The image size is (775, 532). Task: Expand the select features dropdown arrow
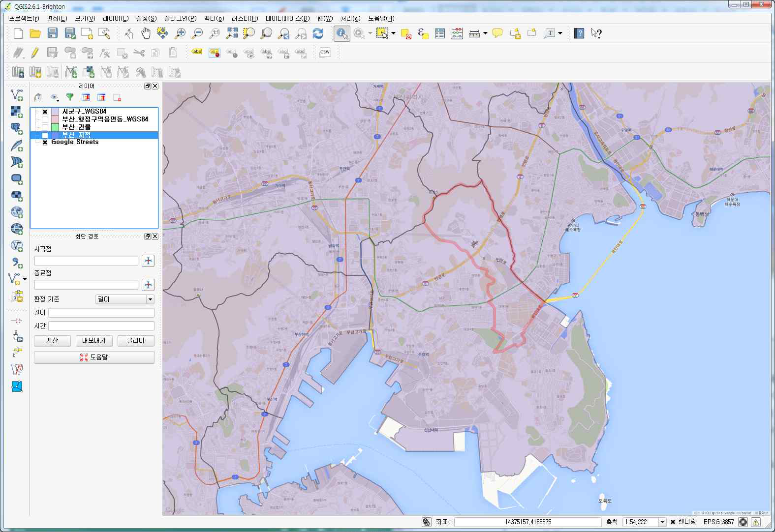coord(393,33)
